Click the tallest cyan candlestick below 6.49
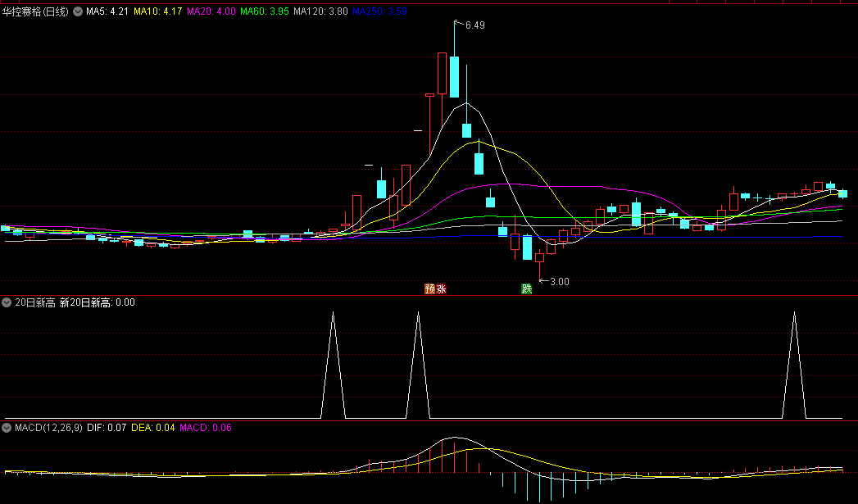 pyautogui.click(x=454, y=76)
